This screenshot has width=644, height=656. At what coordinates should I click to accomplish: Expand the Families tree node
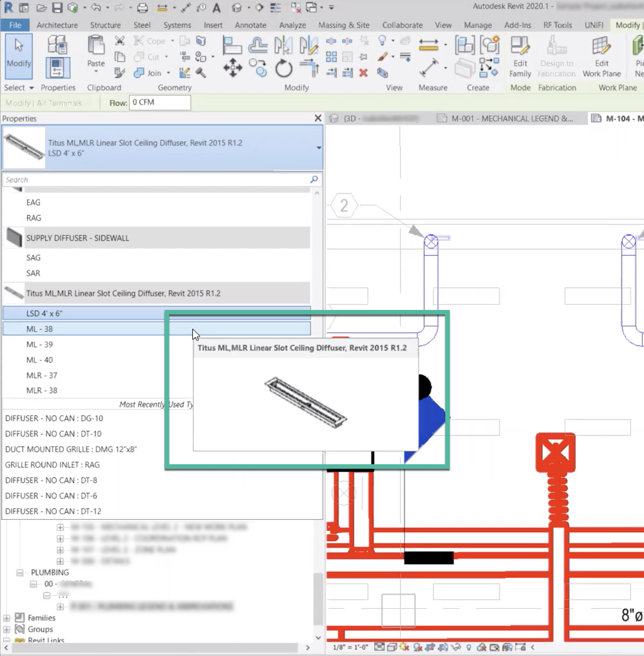coord(6,618)
